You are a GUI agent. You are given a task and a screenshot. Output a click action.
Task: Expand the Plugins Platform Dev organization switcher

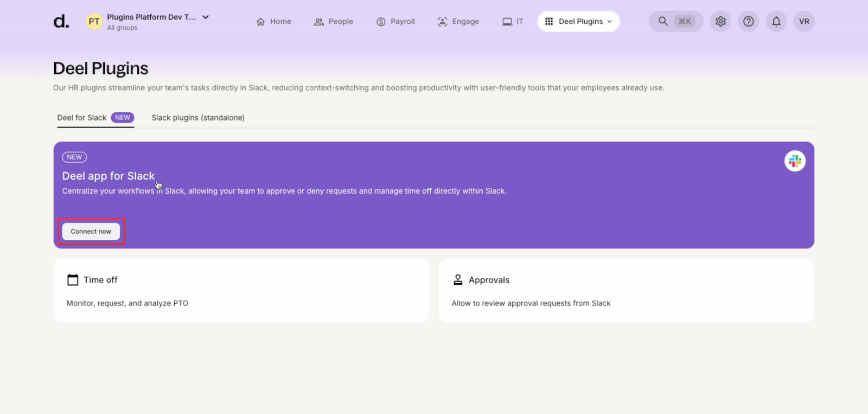(x=205, y=17)
